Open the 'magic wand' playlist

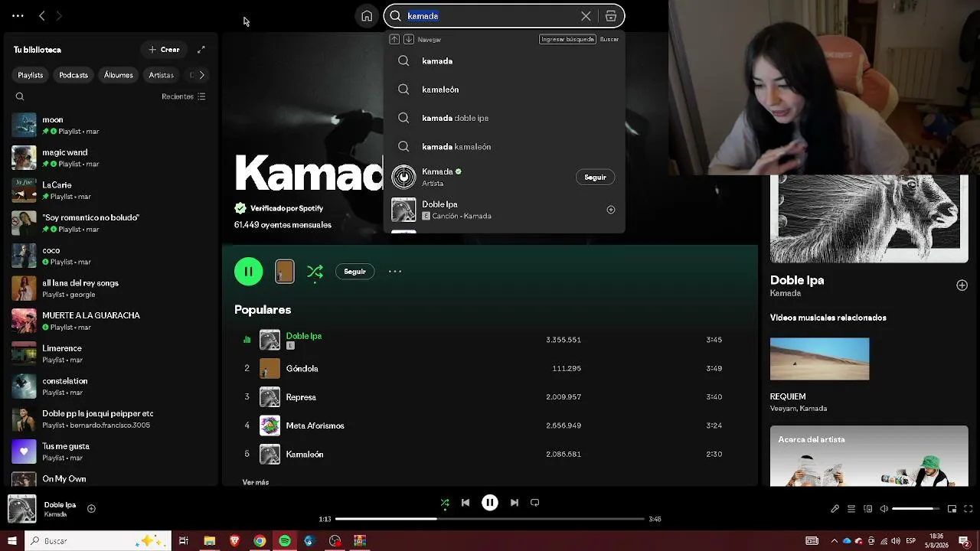[x=111, y=158]
